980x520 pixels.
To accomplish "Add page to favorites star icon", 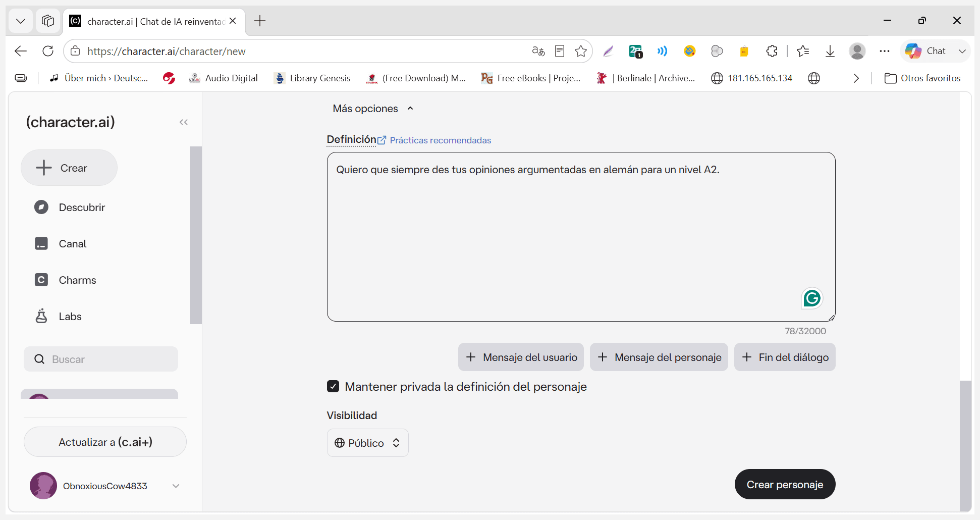I will [581, 51].
